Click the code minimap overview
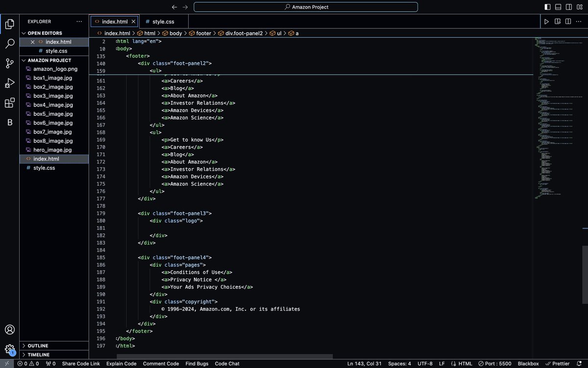Screen dimensions: 588x368 557,118
